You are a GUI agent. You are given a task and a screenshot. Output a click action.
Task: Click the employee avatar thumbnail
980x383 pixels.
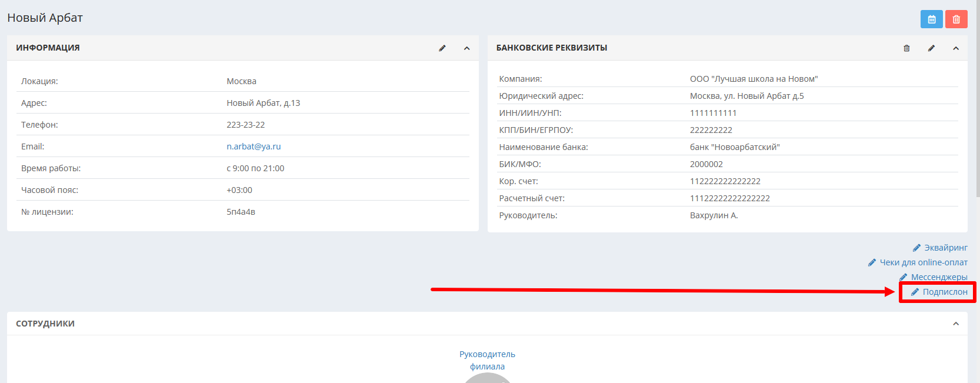click(x=487, y=378)
